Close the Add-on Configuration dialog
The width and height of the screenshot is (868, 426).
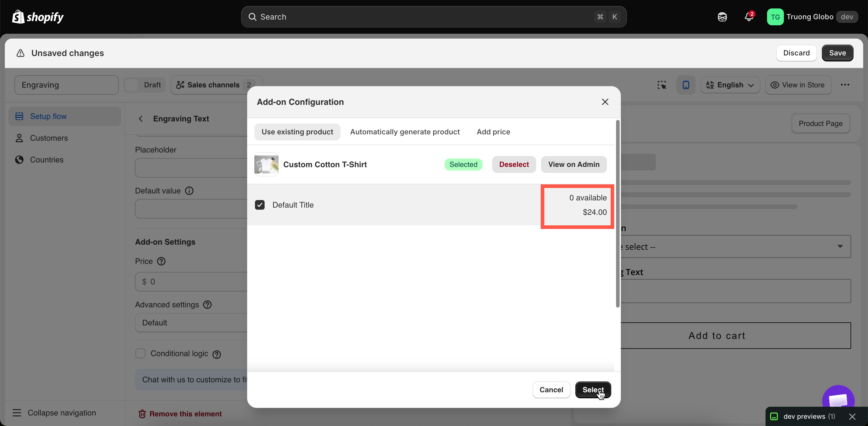pyautogui.click(x=605, y=102)
